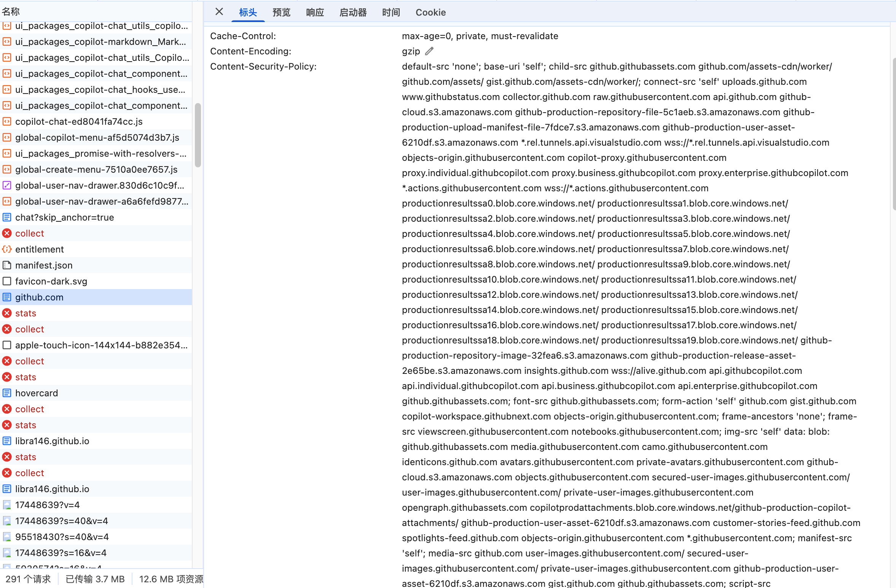Click the request list vertical scrollbar
Viewport: 896px width, 588px height.
(198, 135)
